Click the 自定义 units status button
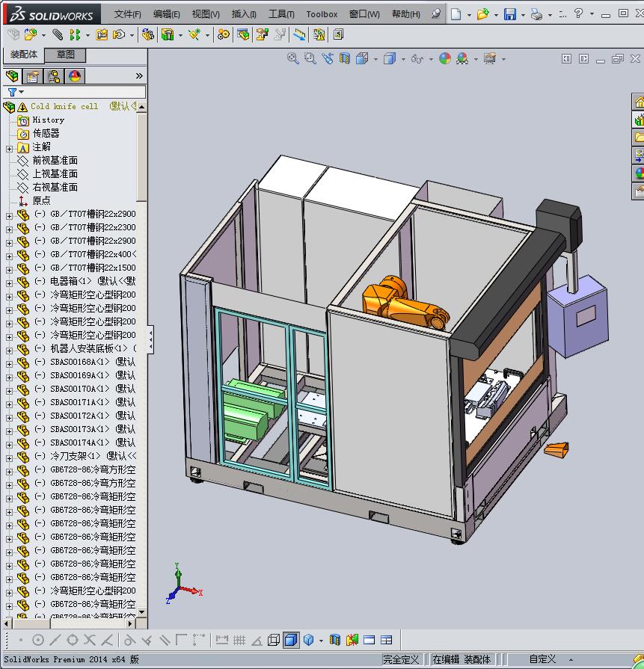This screenshot has width=644, height=669. 542,659
